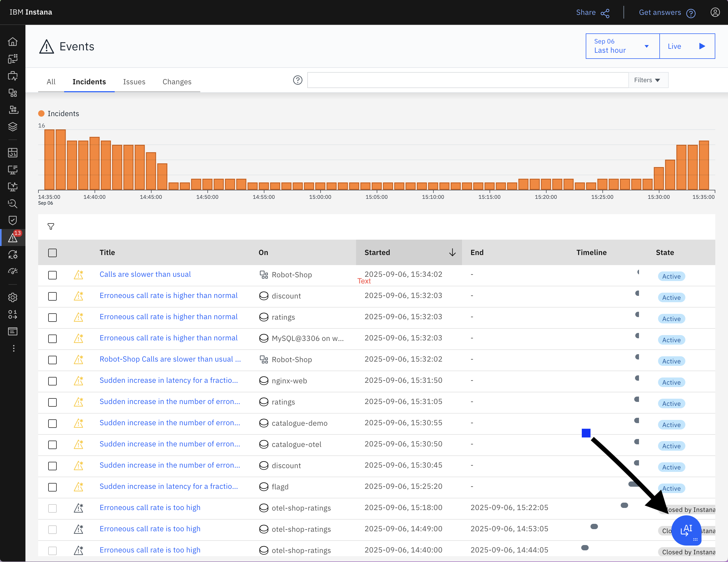Select the Incidents tab
Viewport: 728px width, 562px height.
(89, 82)
